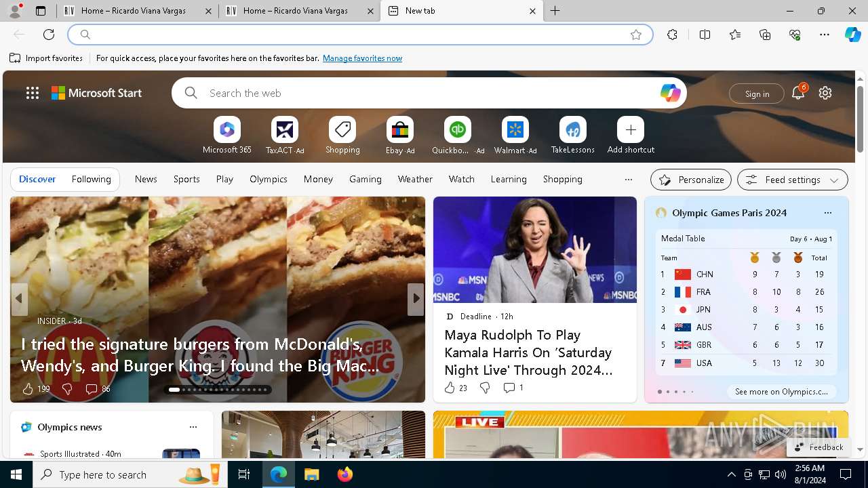Viewport: 868px width, 488px height.
Task: Toggle split screen view in Edge
Action: [705, 35]
